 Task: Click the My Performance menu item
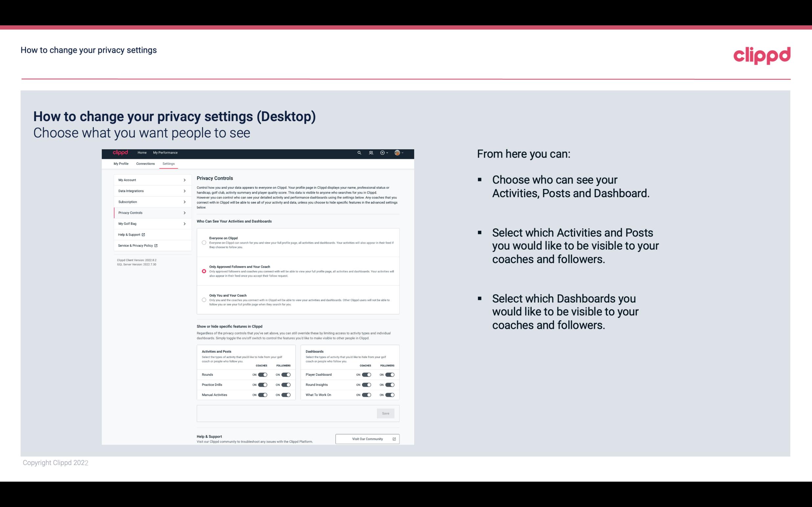[x=166, y=153]
